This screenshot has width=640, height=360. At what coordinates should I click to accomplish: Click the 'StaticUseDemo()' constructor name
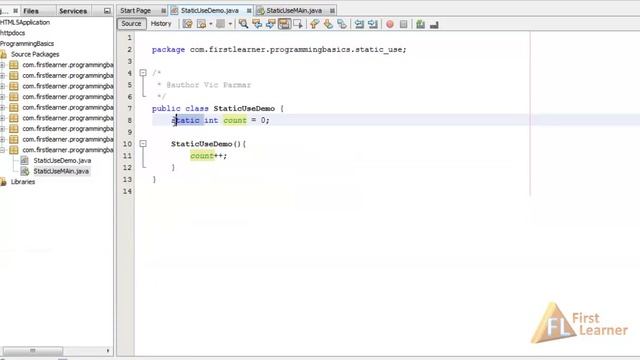click(207, 144)
